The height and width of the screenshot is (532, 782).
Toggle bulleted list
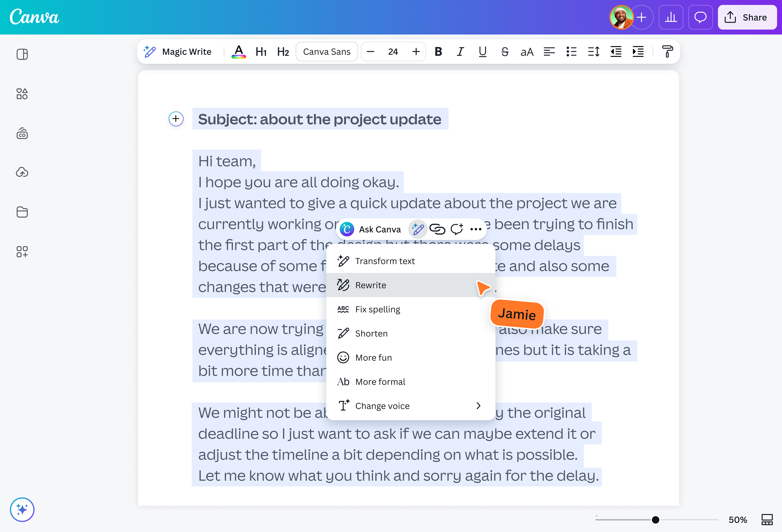pos(571,52)
